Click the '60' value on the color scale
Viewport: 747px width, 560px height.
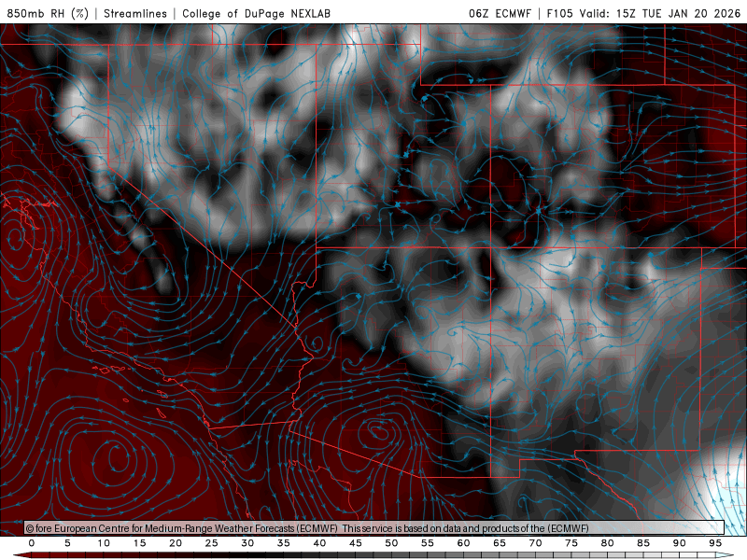[x=463, y=543]
